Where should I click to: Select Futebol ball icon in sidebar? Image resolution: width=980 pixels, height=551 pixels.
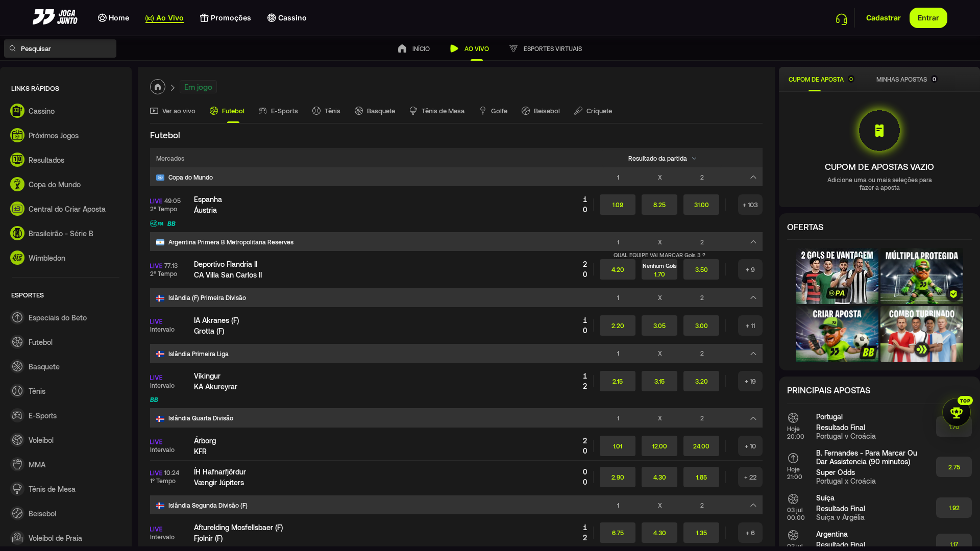click(17, 342)
